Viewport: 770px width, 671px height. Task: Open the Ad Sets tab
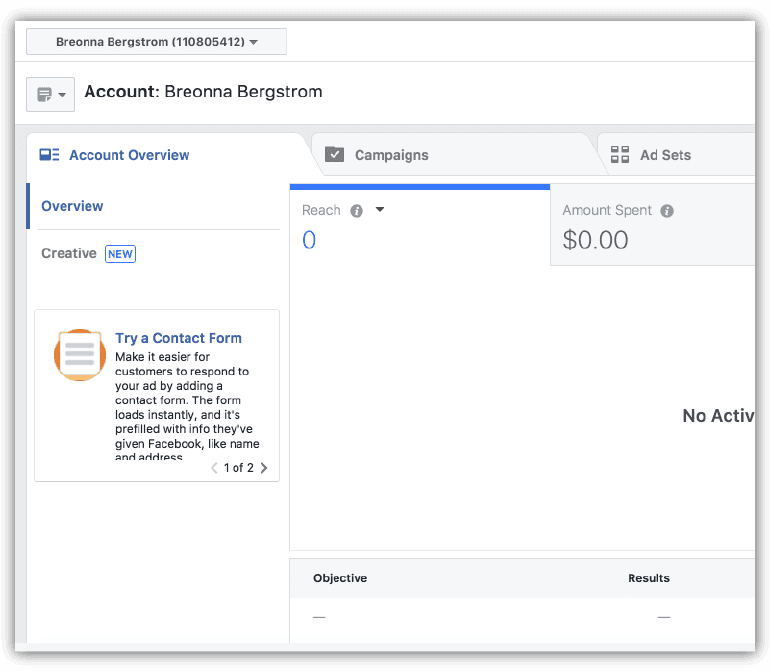pos(665,155)
